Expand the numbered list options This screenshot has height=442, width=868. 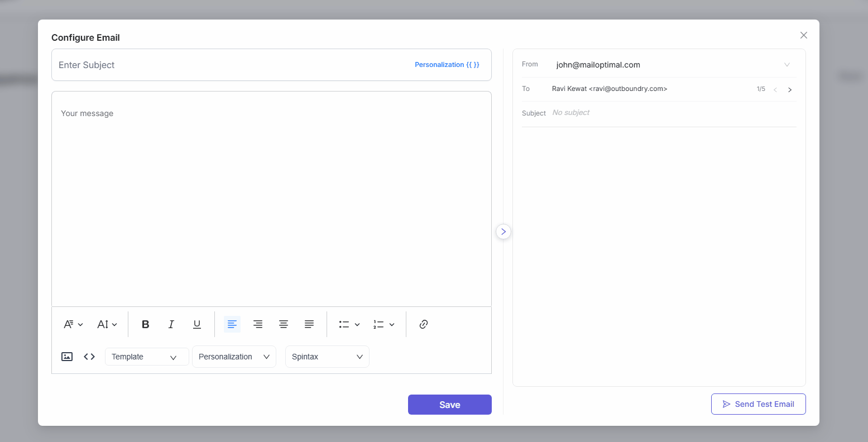pyautogui.click(x=383, y=324)
